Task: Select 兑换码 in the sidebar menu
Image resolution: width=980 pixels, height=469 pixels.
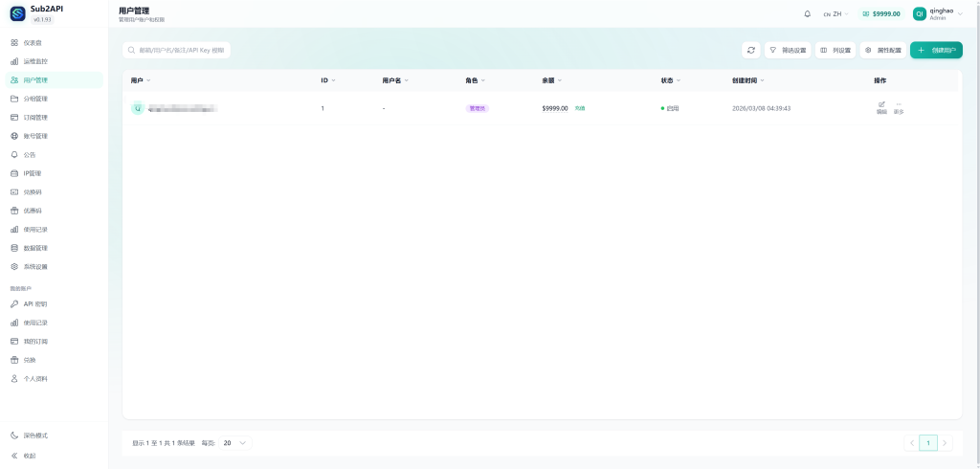Action: coord(33,191)
